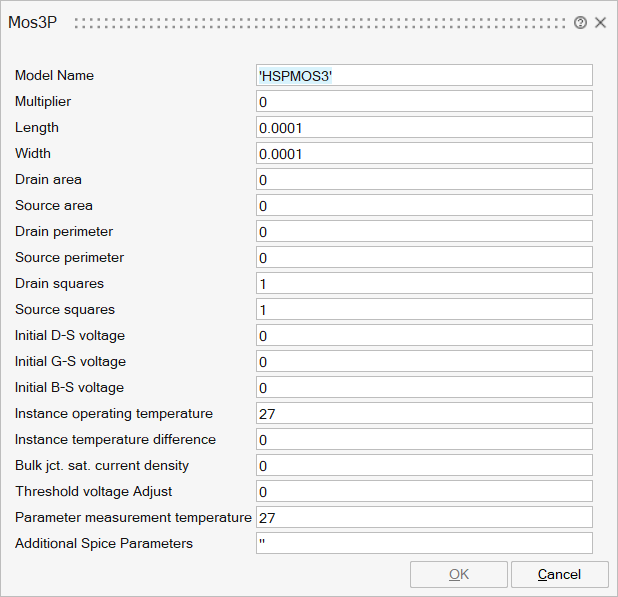Edit the Source squares value
This screenshot has width=618, height=597.
[424, 309]
